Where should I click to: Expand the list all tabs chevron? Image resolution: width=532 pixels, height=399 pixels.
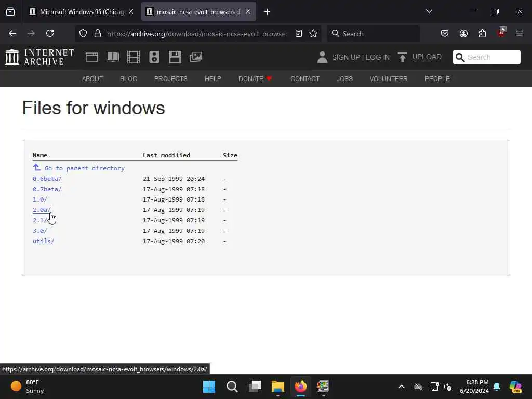[429, 11]
